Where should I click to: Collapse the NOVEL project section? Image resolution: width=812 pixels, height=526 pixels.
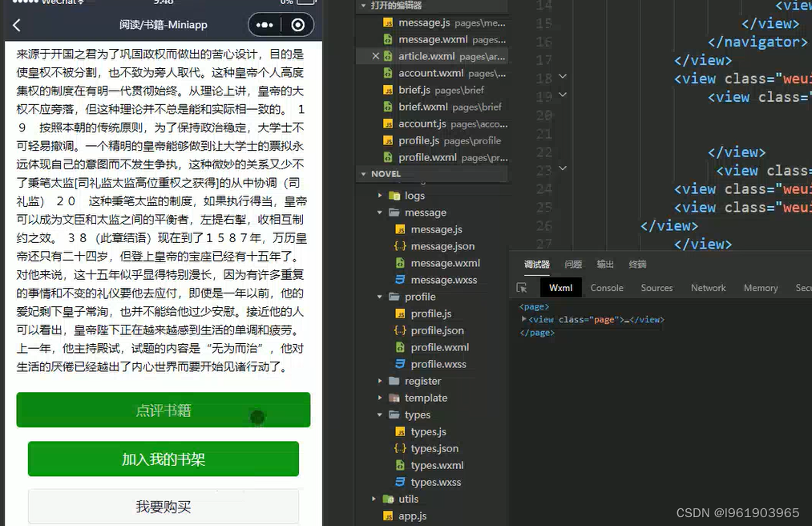coord(364,174)
